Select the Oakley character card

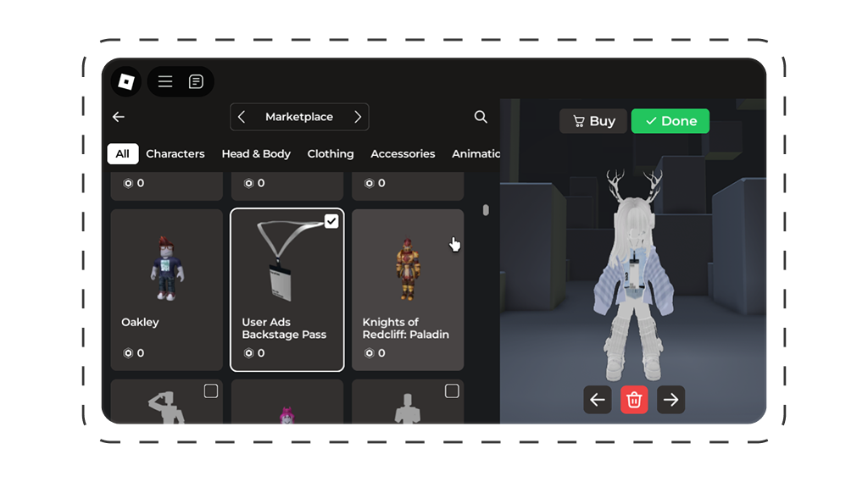[167, 290]
